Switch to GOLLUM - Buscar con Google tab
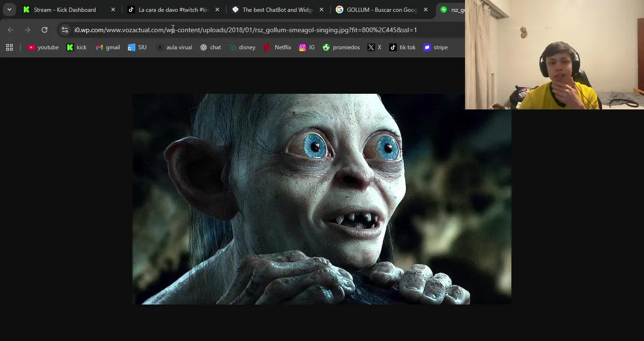 pos(382,9)
